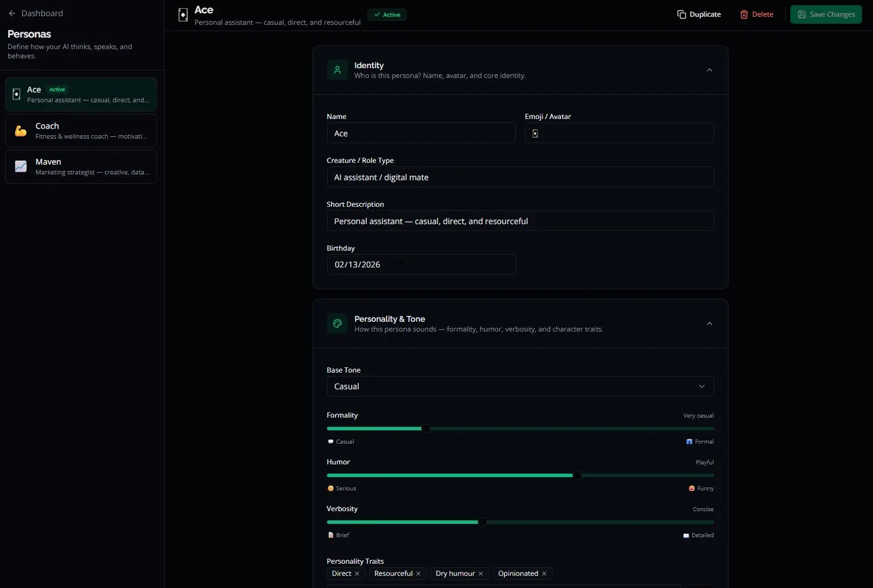
Task: Open the Base Tone dropdown
Action: [520, 386]
